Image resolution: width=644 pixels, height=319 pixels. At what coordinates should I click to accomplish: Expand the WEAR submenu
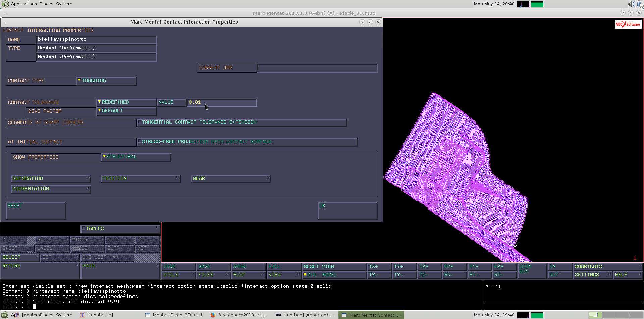tap(231, 179)
